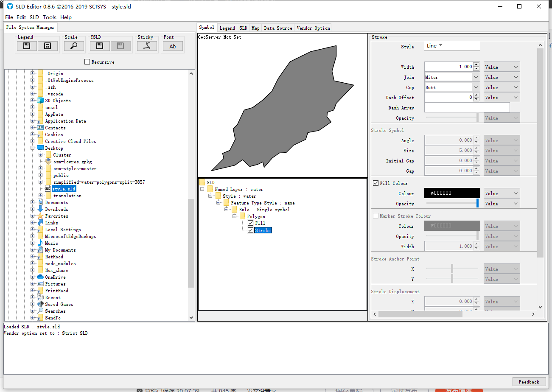The width and height of the screenshot is (552, 392).
Task: Click the second YSLD save icon
Action: click(120, 45)
